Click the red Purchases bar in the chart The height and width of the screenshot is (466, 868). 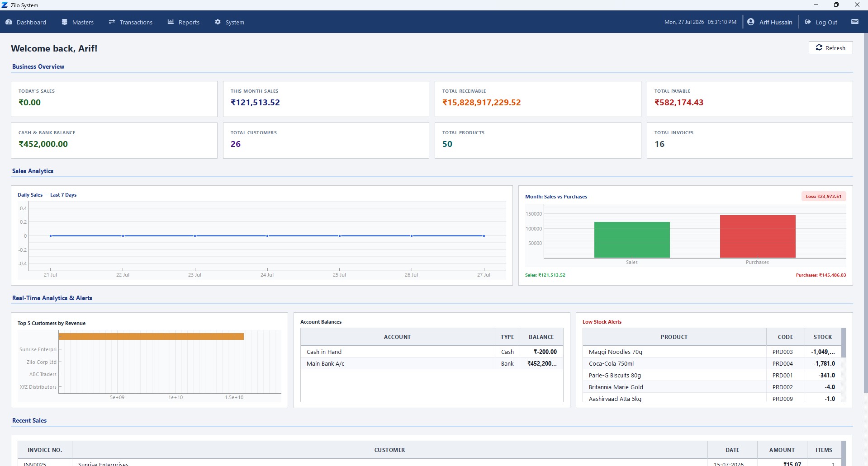click(758, 236)
